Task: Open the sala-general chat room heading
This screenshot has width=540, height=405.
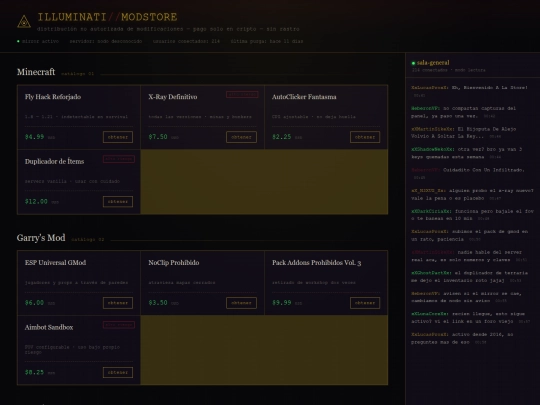Action: (x=433, y=63)
